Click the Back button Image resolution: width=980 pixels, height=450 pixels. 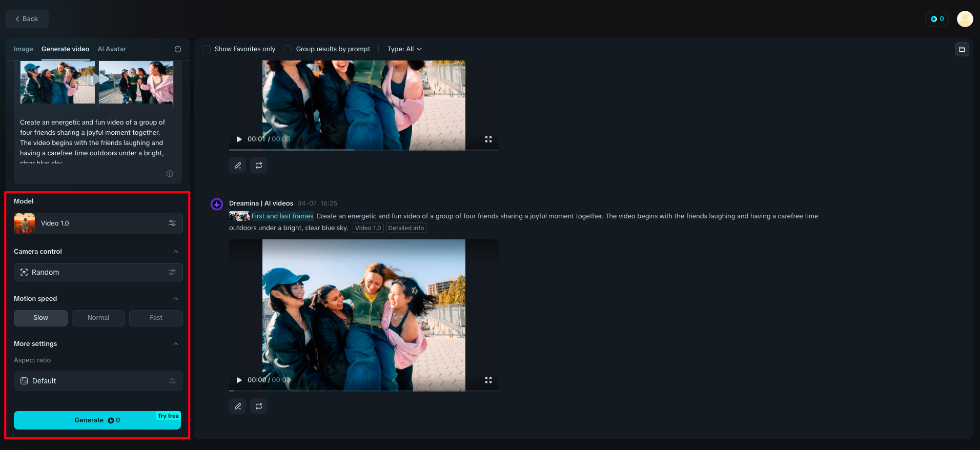27,19
